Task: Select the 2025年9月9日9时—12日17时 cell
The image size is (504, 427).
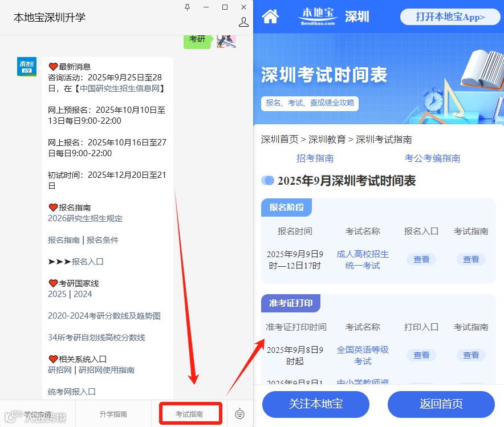Action: (x=295, y=259)
